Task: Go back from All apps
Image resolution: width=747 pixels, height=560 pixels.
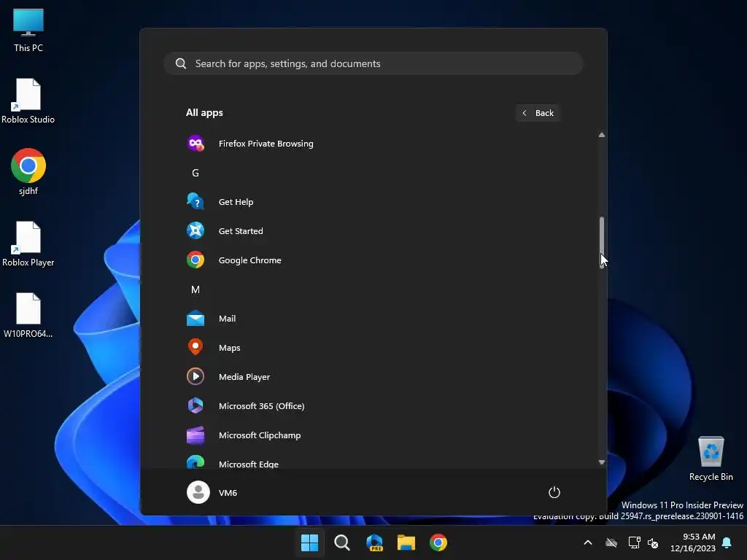Action: [538, 113]
